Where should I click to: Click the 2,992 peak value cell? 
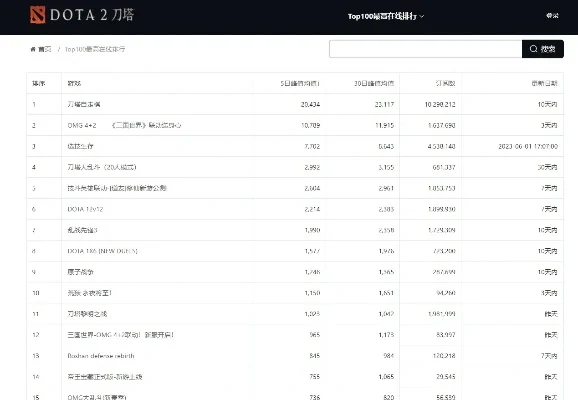click(x=312, y=167)
